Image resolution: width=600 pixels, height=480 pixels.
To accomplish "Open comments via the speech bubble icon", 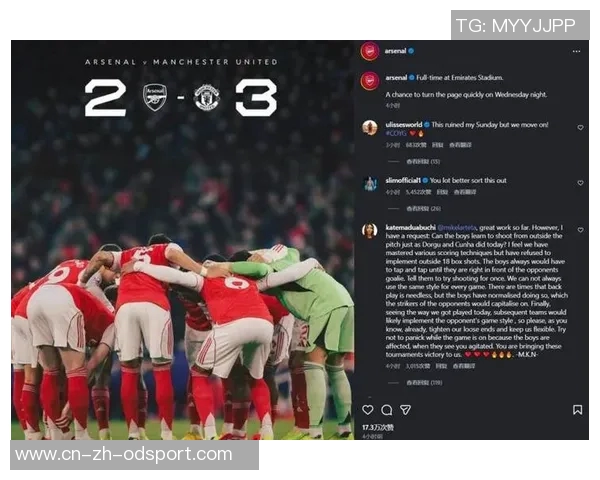I will pos(387,410).
